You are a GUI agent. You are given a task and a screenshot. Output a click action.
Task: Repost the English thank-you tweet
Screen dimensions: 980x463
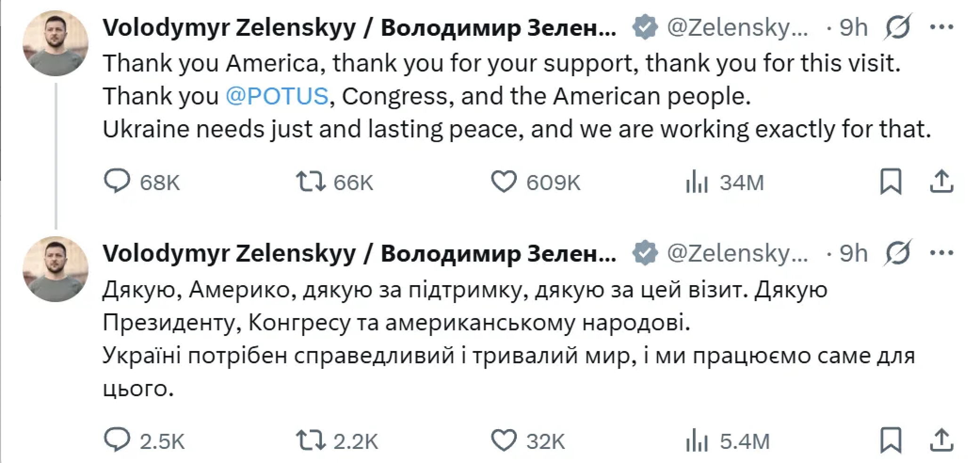pyautogui.click(x=311, y=182)
